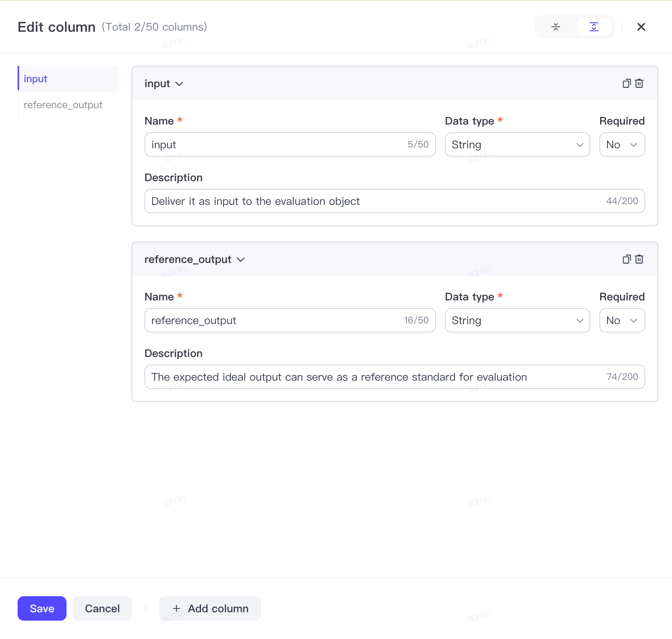
Task: Click the '74/200' character counter
Action: pos(622,377)
